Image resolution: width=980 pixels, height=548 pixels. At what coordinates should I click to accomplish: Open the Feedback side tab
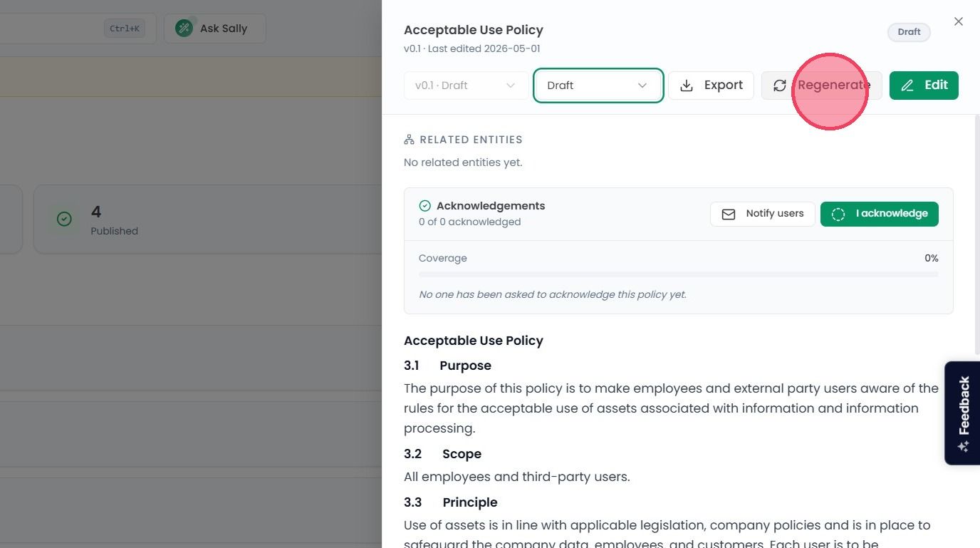(962, 413)
